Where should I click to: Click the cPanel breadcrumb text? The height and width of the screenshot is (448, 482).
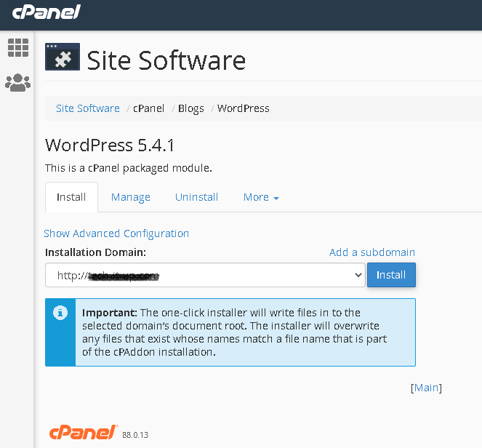click(148, 108)
